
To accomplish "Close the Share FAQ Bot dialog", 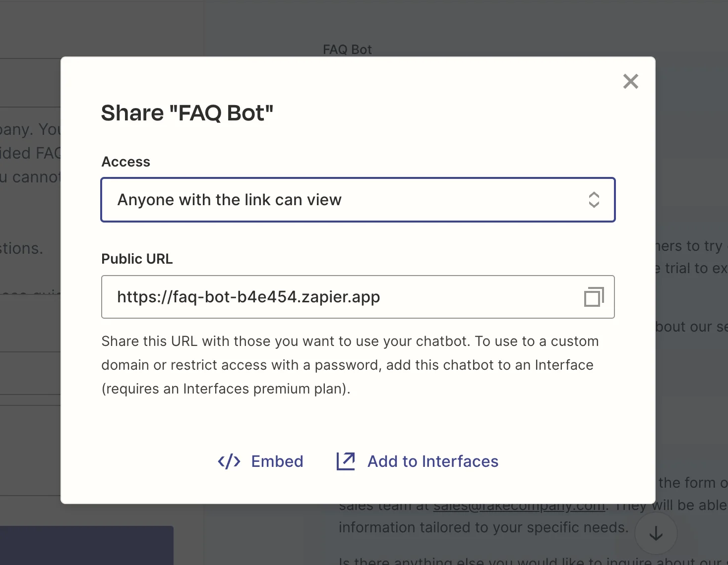I will (630, 81).
